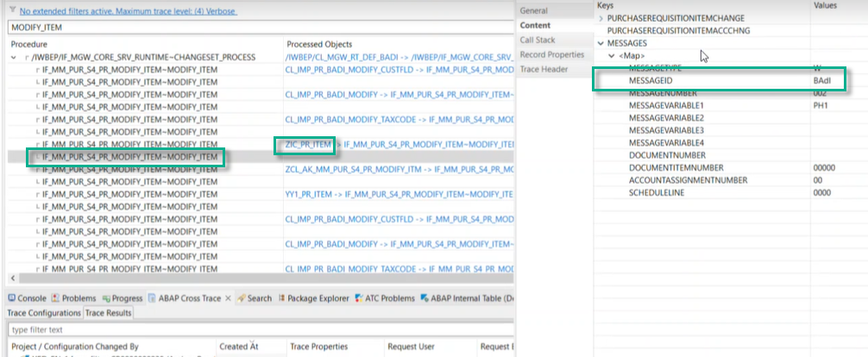This screenshot has width=868, height=357.
Task: Select the MESSAGEVARIABLE1 key
Action: [666, 105]
